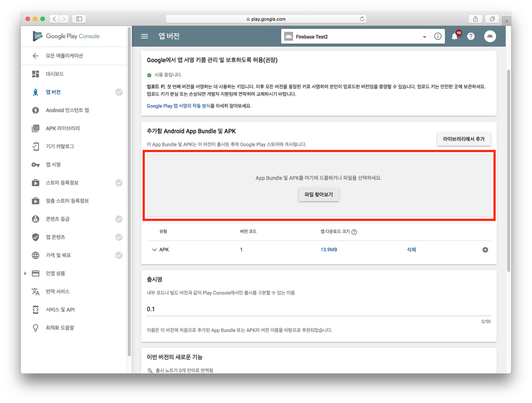The height and width of the screenshot is (403, 532).
Task: Click the 기기 카탈로그 device icon
Action: tap(36, 146)
